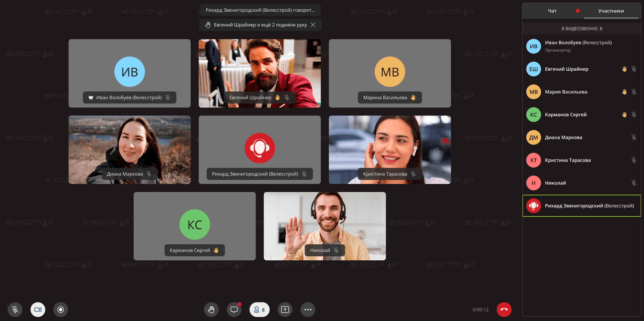Switch to the Чат tab

[x=552, y=11]
